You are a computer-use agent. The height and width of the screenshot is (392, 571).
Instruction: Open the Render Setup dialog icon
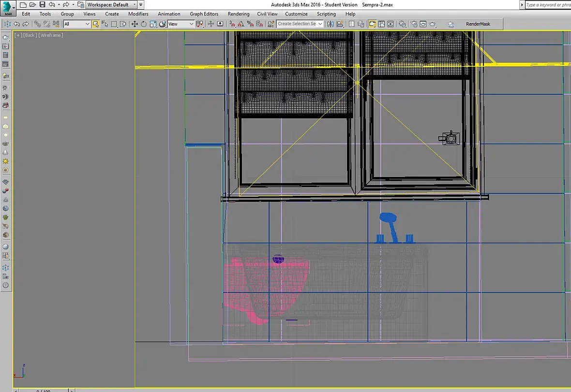[414, 24]
